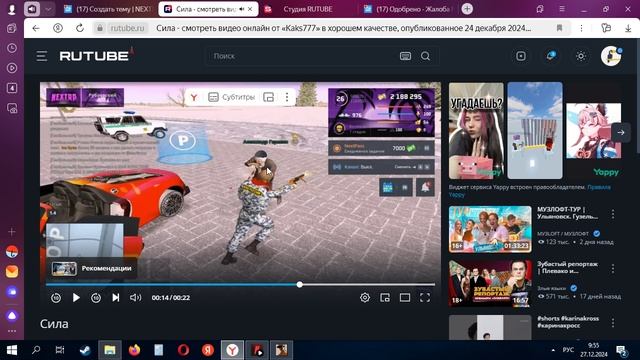Open the user profile avatar
The image size is (640, 360).
coord(611,56)
